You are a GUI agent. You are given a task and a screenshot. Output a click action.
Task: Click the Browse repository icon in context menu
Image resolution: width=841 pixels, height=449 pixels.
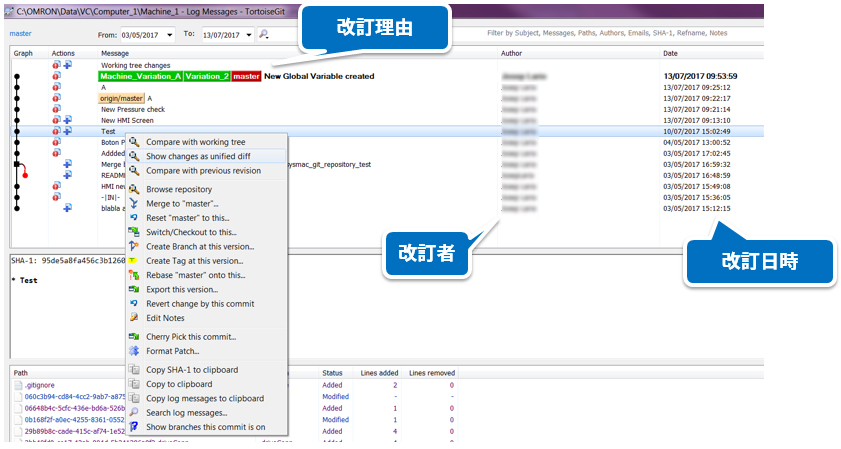pos(134,189)
